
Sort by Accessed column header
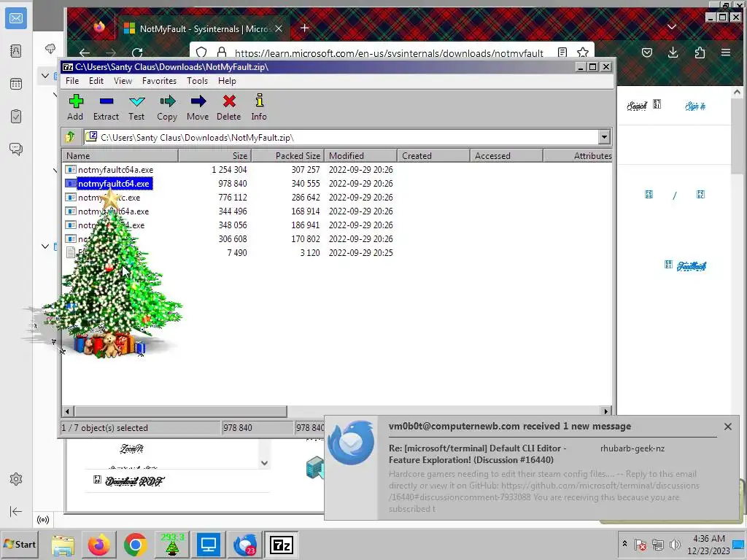click(x=506, y=156)
